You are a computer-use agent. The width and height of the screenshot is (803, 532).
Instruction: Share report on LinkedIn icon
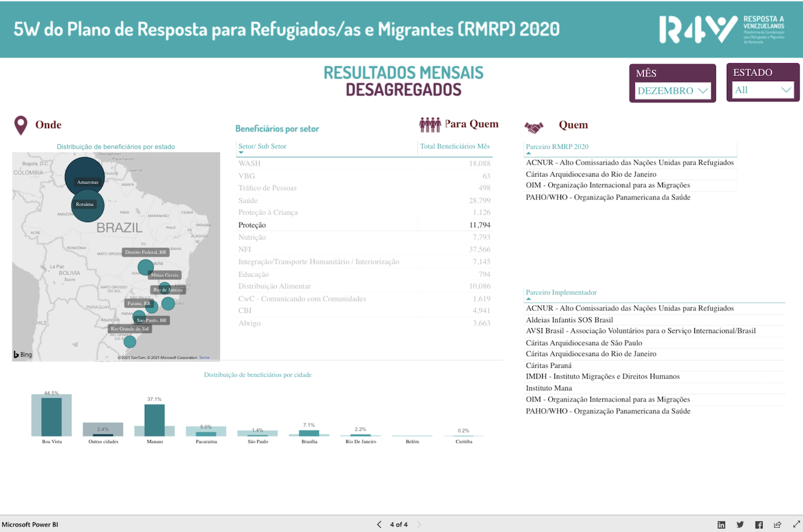(x=721, y=525)
